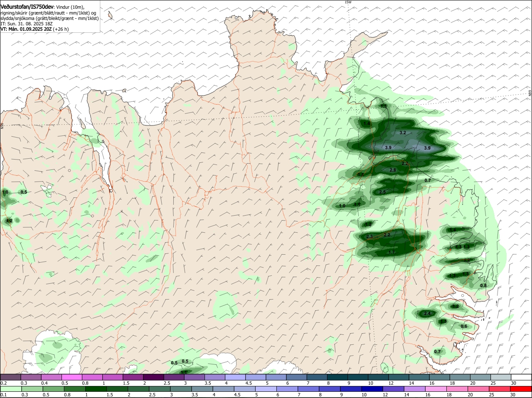Image resolution: width=532 pixels, height=398 pixels.
Task: Pick the violet 12 swatch in lower legend row
Action: click(x=393, y=389)
